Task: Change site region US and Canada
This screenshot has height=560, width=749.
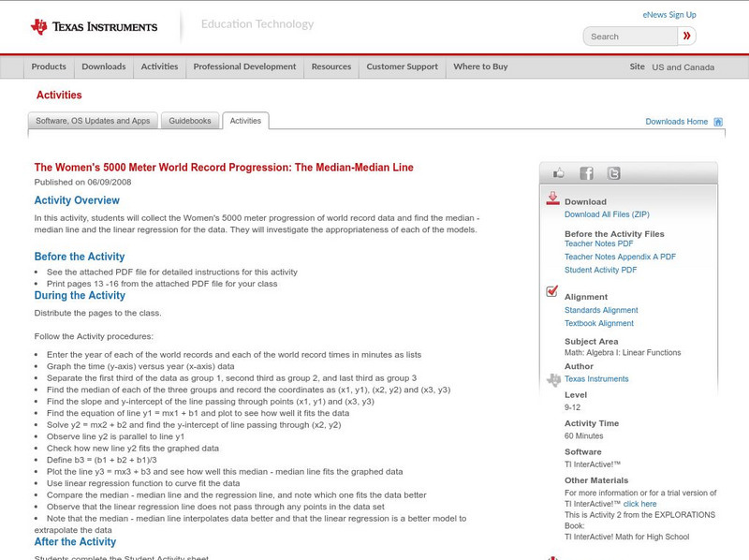Action: coord(683,67)
